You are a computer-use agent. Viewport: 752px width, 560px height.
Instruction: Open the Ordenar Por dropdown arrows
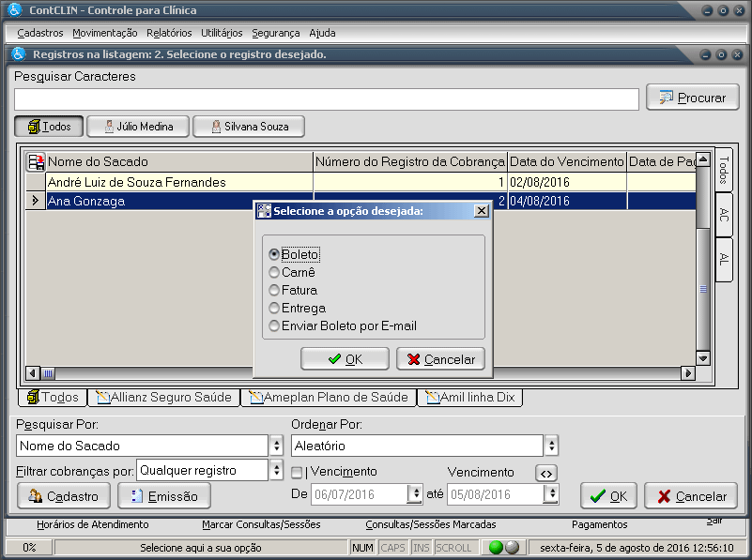tap(551, 446)
